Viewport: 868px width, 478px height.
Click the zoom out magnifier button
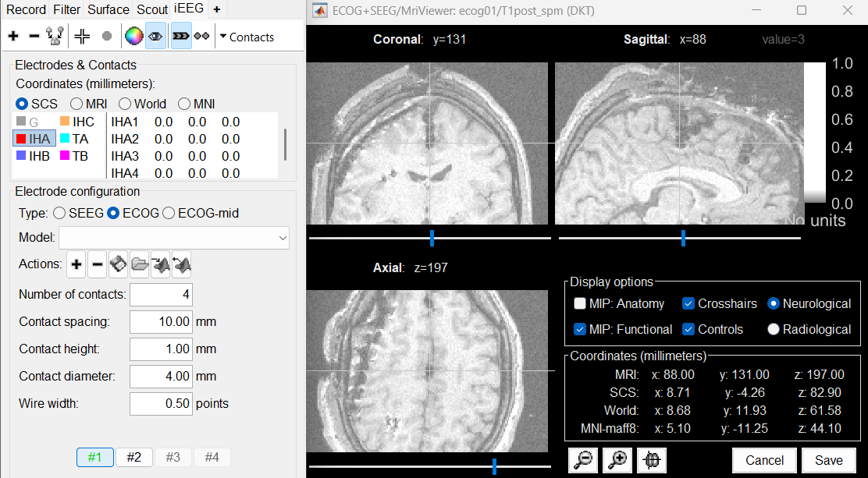pos(582,460)
